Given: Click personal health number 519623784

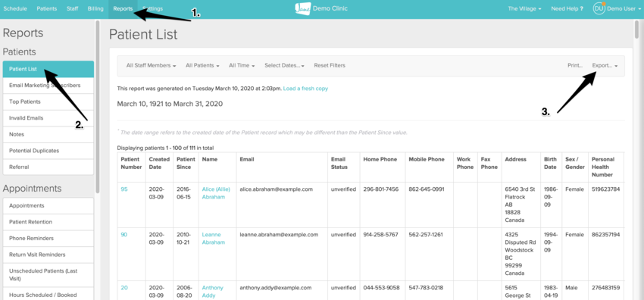Looking at the screenshot, I should tap(606, 189).
